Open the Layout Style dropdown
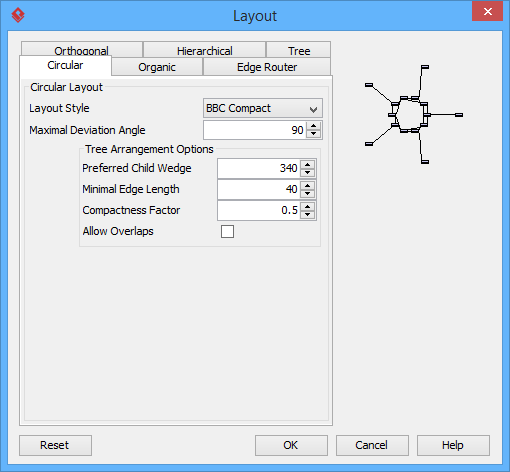 tap(263, 108)
